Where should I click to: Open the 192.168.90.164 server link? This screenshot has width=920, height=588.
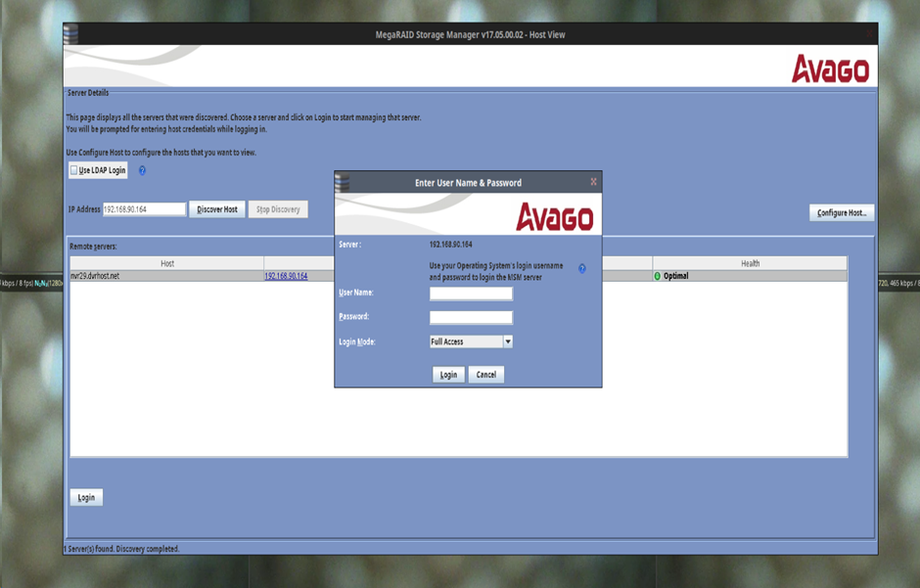[x=286, y=276]
